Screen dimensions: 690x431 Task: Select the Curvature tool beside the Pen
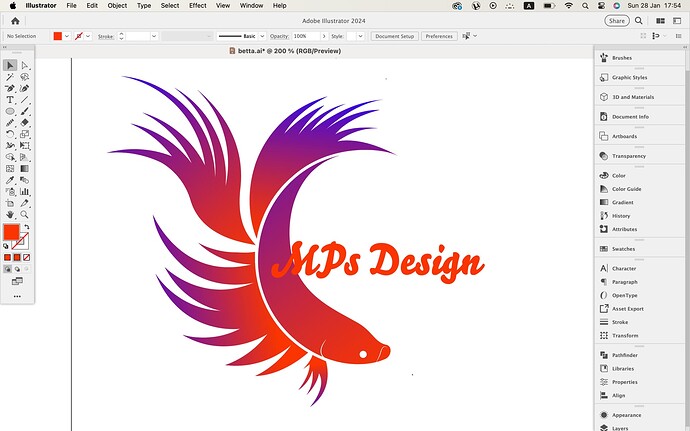pyautogui.click(x=25, y=88)
